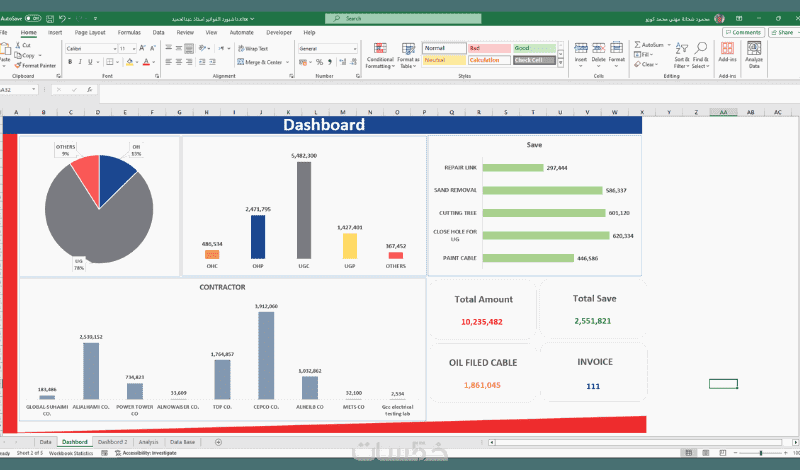This screenshot has height=470, width=800.
Task: Open the Comments pane
Action: (743, 32)
